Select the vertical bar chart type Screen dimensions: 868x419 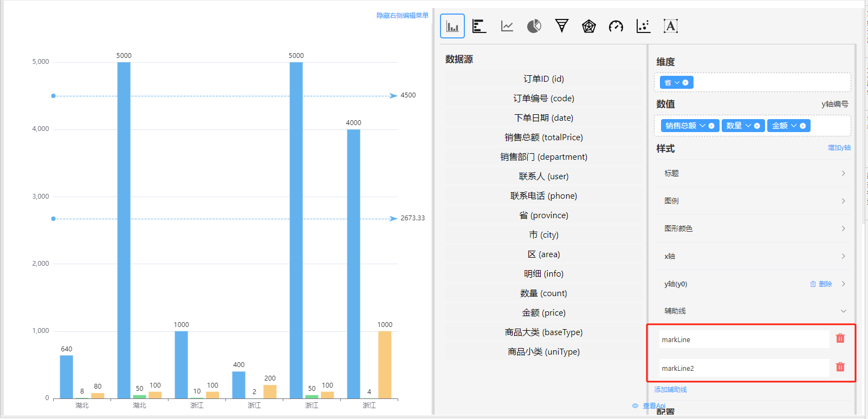coord(452,26)
